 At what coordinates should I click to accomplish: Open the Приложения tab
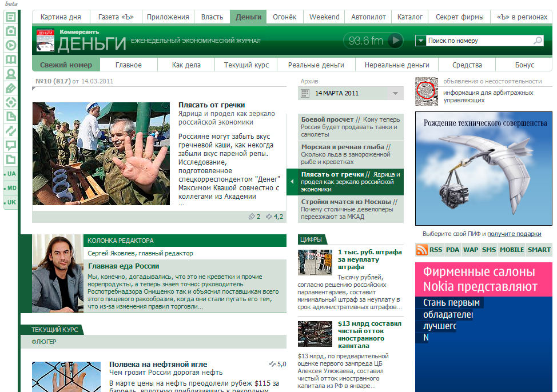pos(168,17)
